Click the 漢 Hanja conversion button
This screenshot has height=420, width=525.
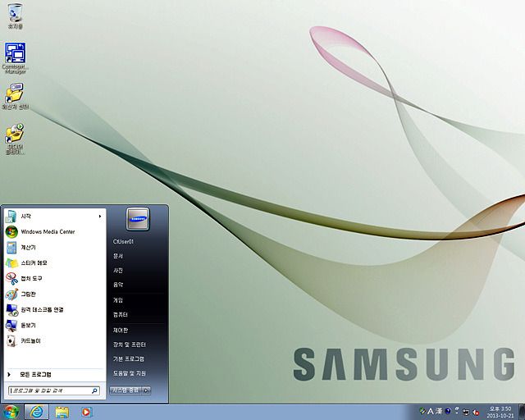tap(439, 411)
